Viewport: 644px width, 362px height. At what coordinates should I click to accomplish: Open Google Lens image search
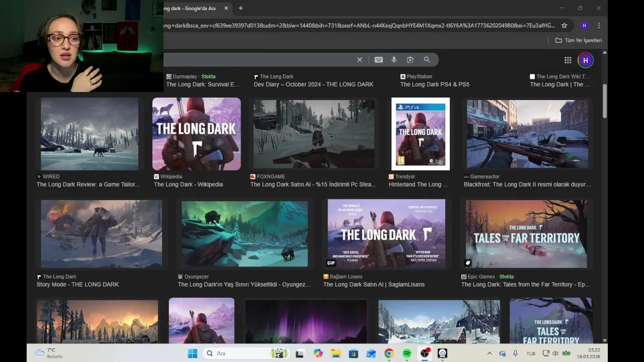[x=410, y=60]
